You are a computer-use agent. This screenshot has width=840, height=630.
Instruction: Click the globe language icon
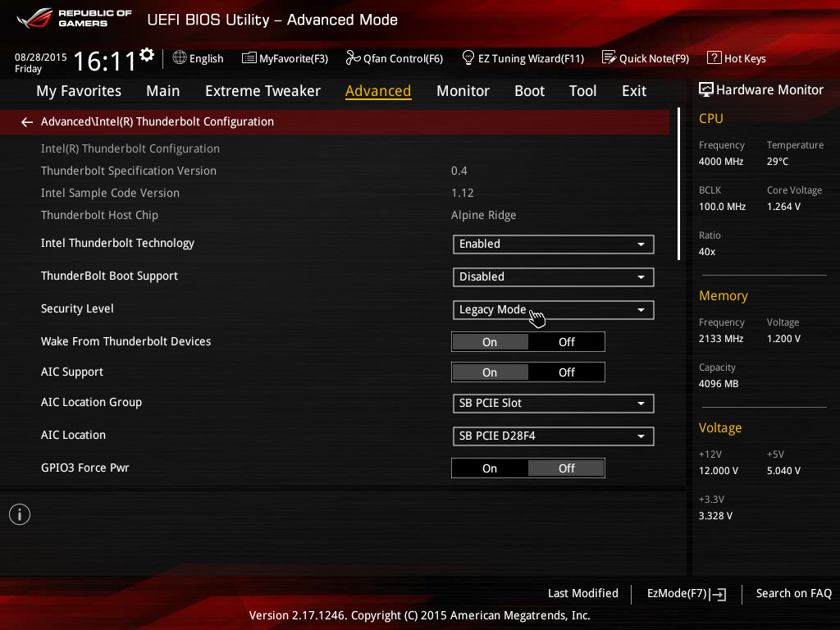click(180, 57)
